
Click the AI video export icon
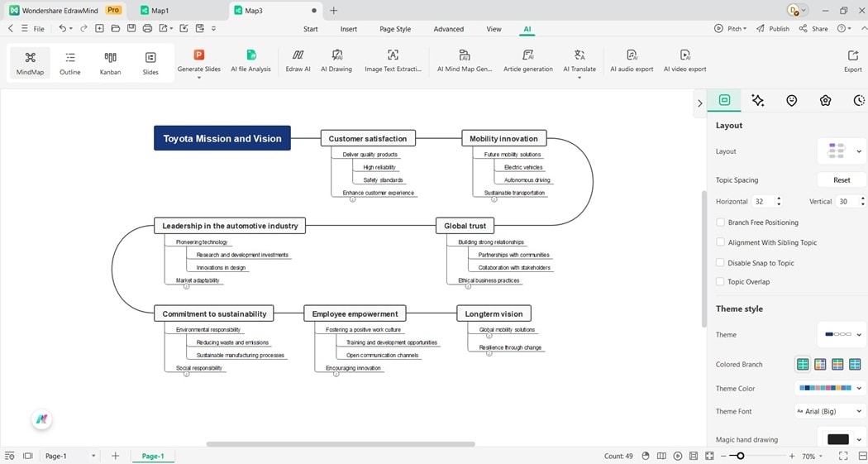pyautogui.click(x=684, y=55)
